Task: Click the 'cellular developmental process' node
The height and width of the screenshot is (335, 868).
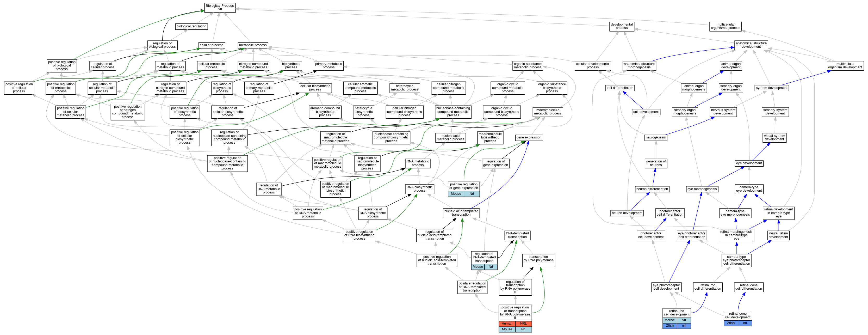Action: (x=592, y=66)
